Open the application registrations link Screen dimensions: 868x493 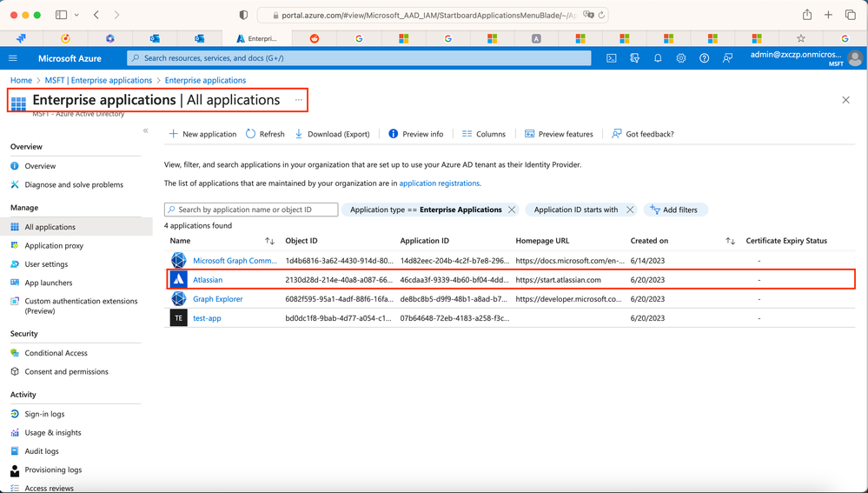439,183
